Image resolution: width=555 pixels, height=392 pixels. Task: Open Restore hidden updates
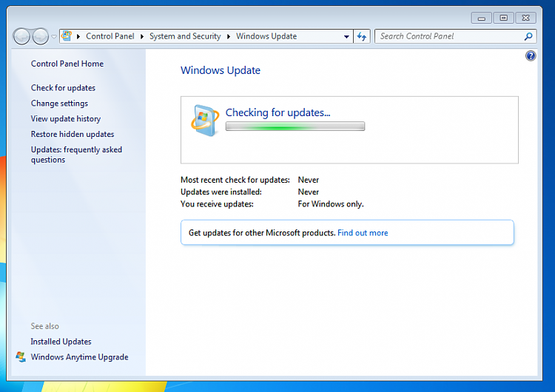click(73, 134)
